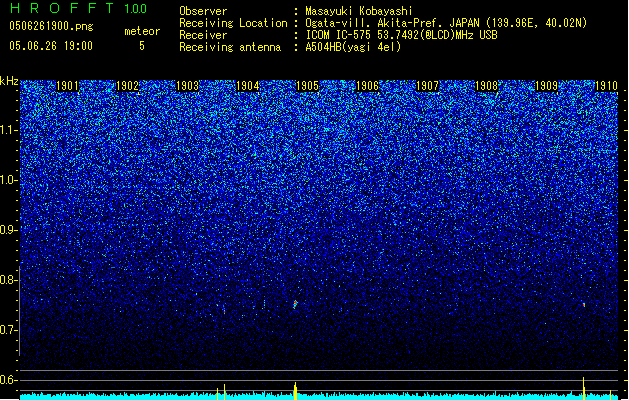The width and height of the screenshot is (629, 400).
Task: Click the 0.7 kHz axis label
Action: (x=9, y=330)
